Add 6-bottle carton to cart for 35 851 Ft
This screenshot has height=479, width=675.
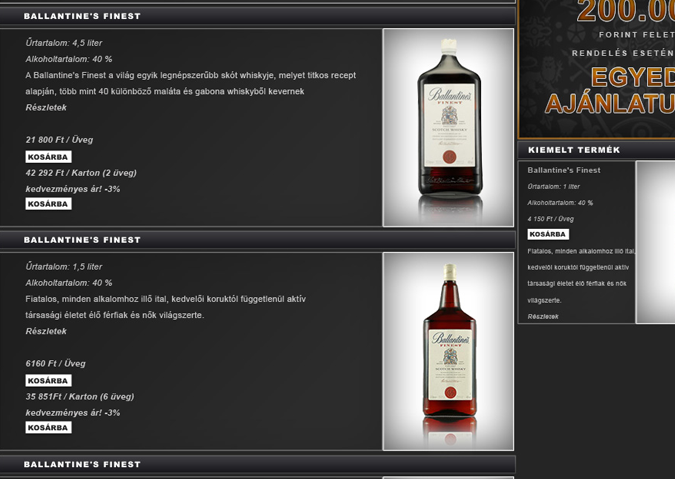[48, 427]
